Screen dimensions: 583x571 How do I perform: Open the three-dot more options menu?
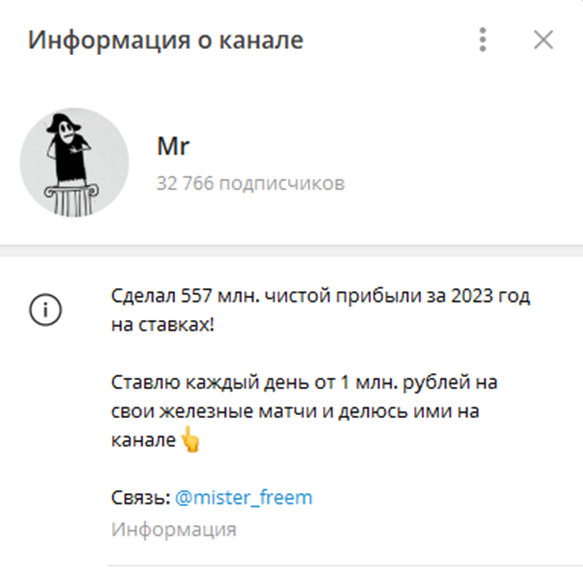pyautogui.click(x=482, y=39)
